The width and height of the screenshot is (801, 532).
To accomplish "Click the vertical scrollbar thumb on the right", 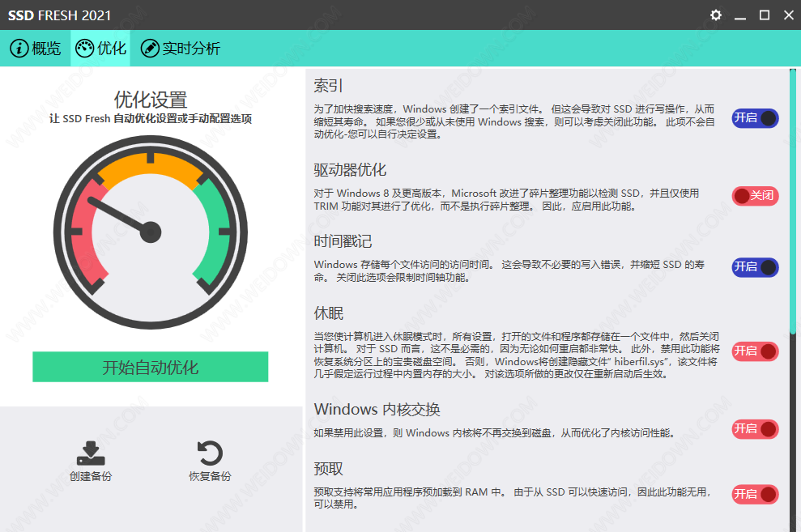I will click(793, 202).
